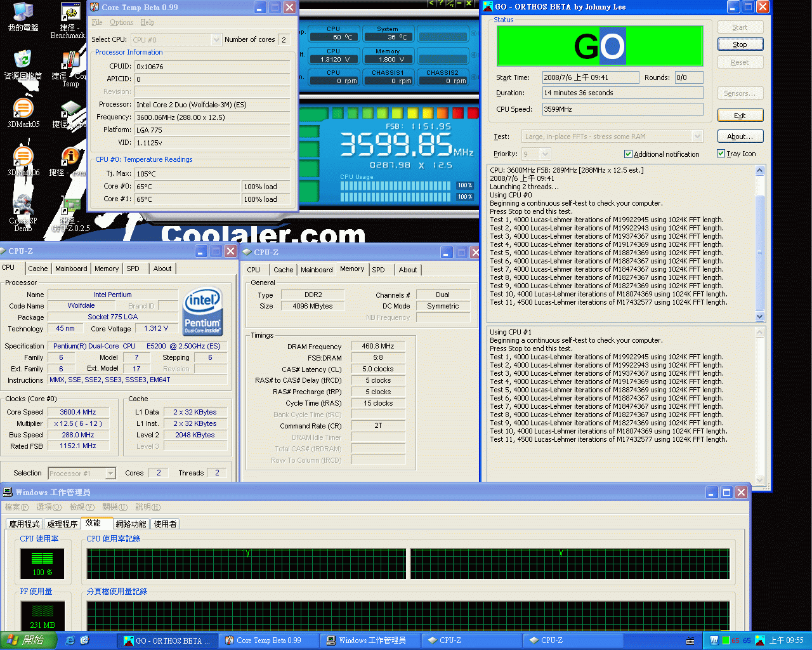Switch to Core Temp Beta 0.99 taskbar button
Image resolution: width=812 pixels, height=650 pixels.
[268, 640]
